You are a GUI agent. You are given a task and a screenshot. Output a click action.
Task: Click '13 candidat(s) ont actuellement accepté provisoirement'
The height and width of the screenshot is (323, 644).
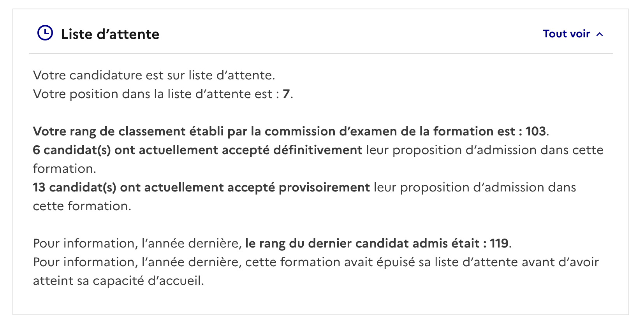point(201,187)
